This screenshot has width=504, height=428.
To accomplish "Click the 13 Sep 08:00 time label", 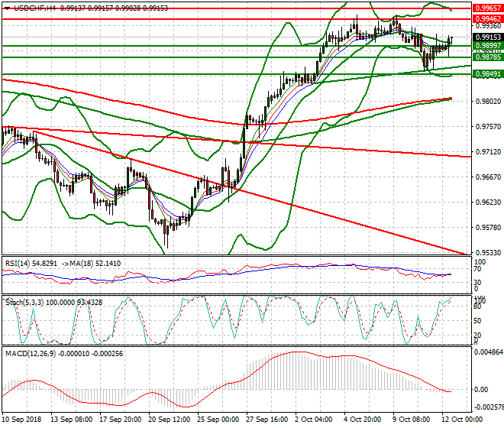I will [x=71, y=420].
